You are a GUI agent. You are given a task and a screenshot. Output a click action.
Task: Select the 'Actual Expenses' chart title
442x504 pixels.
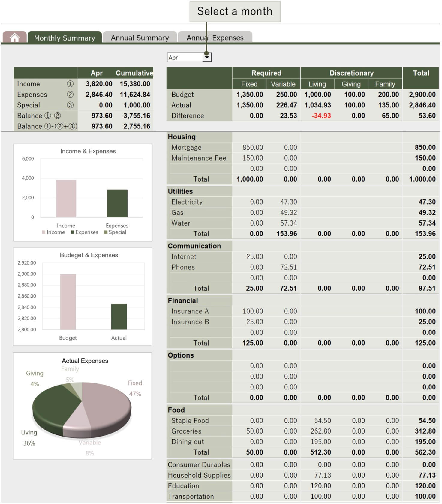pos(85,361)
